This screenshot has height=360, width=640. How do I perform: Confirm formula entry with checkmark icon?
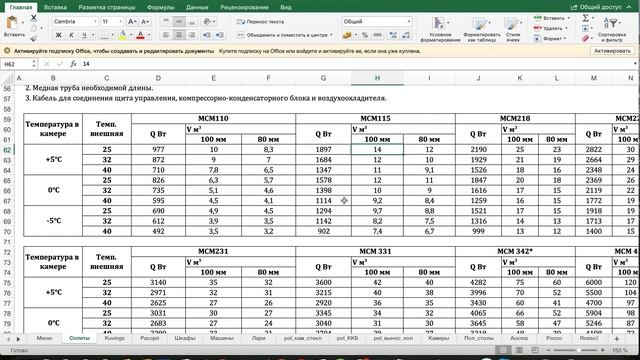[60, 64]
